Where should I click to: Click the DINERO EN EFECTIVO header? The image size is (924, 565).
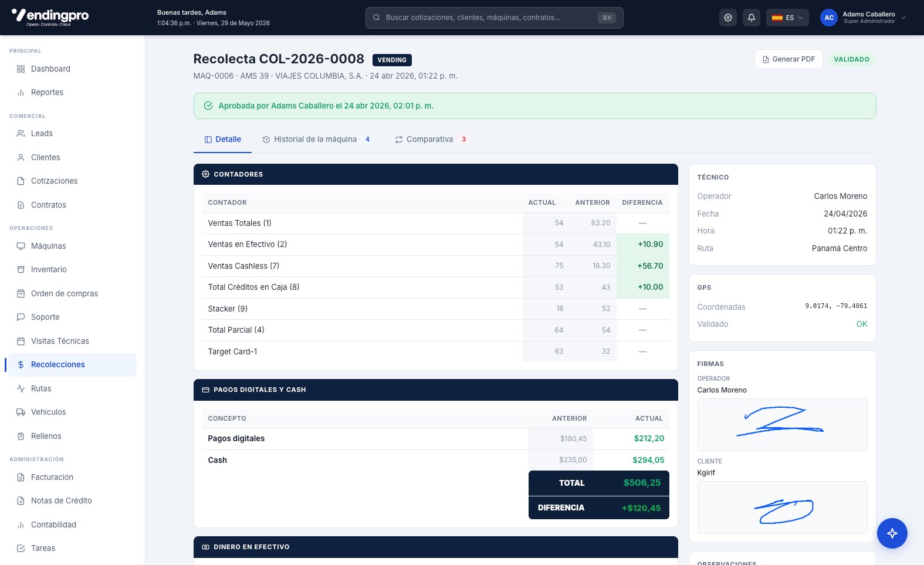coord(435,547)
